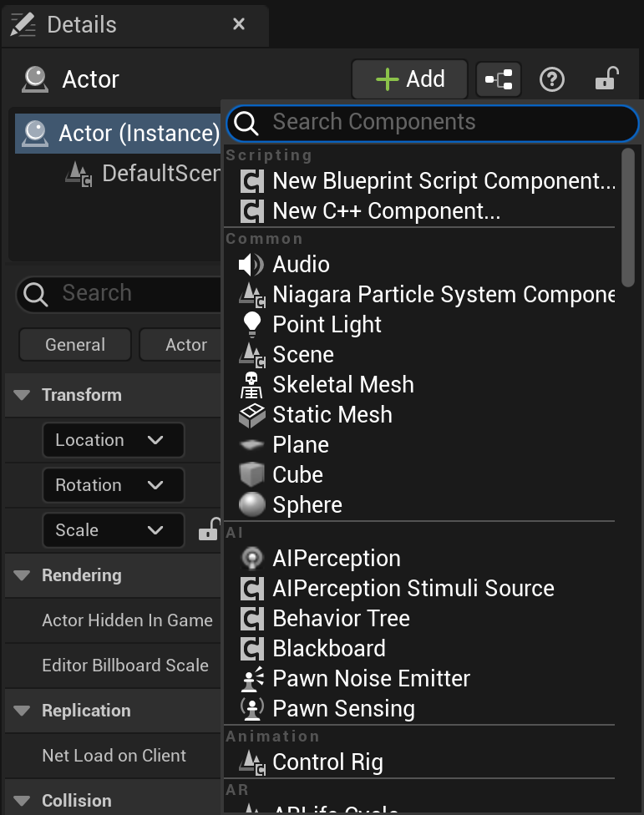
Task: Click the General filter button
Action: pos(75,345)
